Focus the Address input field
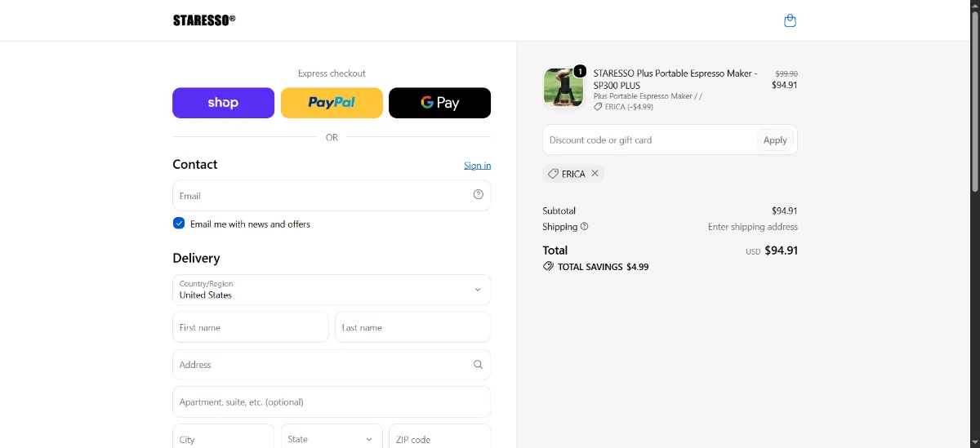Screen dimensions: 980x448 332,365
